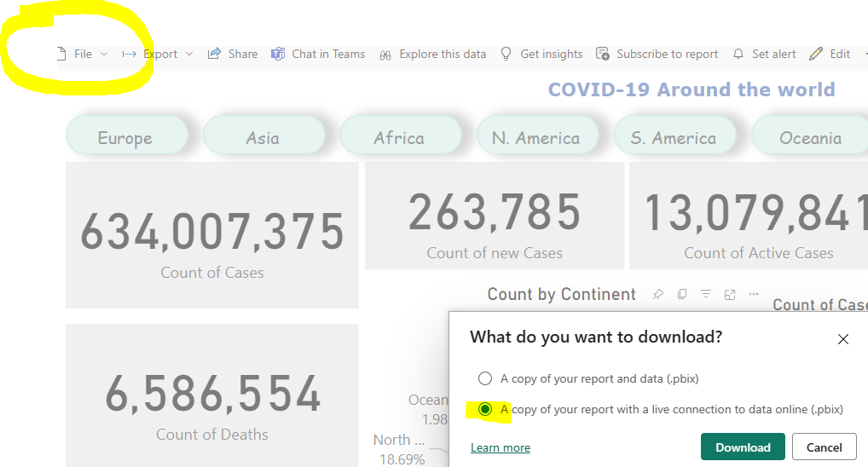This screenshot has width=868, height=467.
Task: Select the 13,079,841 Active Cases card
Action: tap(749, 216)
